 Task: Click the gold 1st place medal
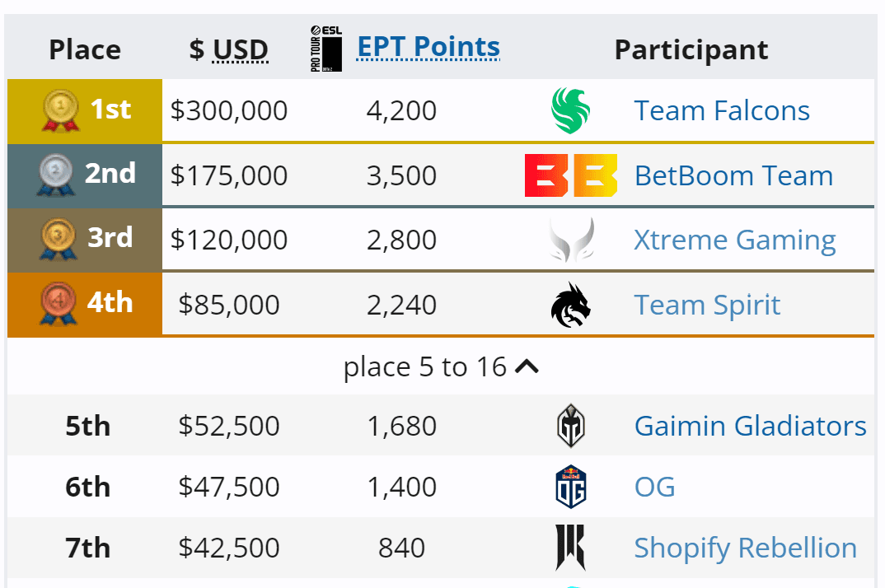pos(60,111)
